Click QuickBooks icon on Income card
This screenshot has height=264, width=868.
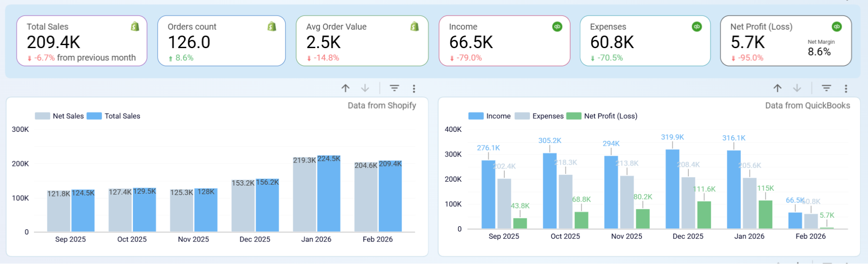pyautogui.click(x=557, y=26)
